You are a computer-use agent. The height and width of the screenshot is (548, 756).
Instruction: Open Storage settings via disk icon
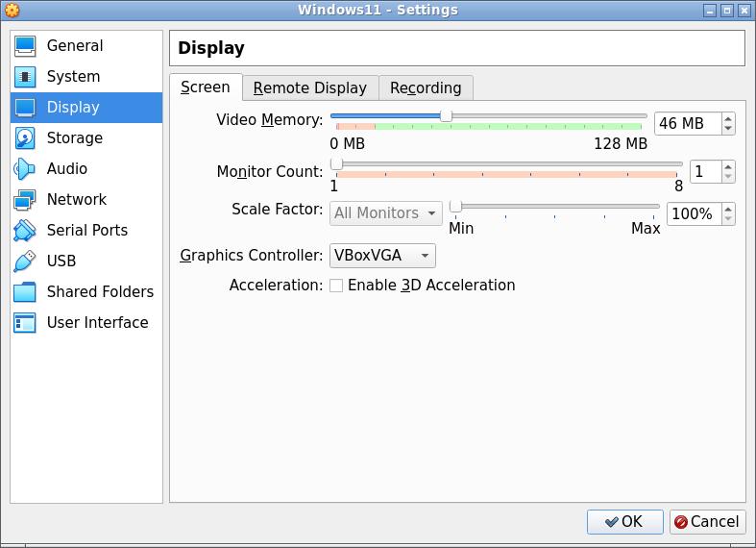tap(25, 138)
